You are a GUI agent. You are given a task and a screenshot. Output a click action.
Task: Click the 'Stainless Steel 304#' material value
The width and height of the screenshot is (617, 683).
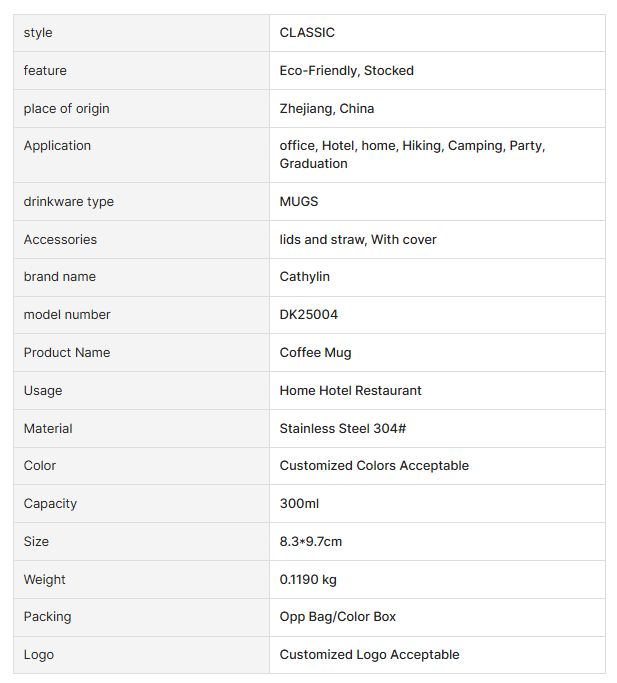click(x=342, y=429)
